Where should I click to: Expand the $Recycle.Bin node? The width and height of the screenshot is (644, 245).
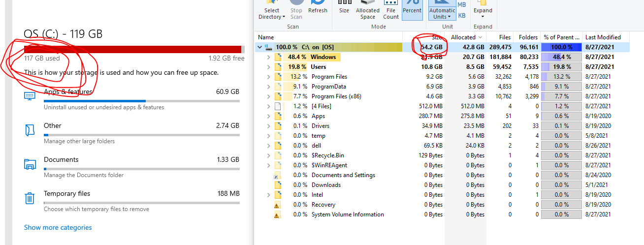coord(269,155)
